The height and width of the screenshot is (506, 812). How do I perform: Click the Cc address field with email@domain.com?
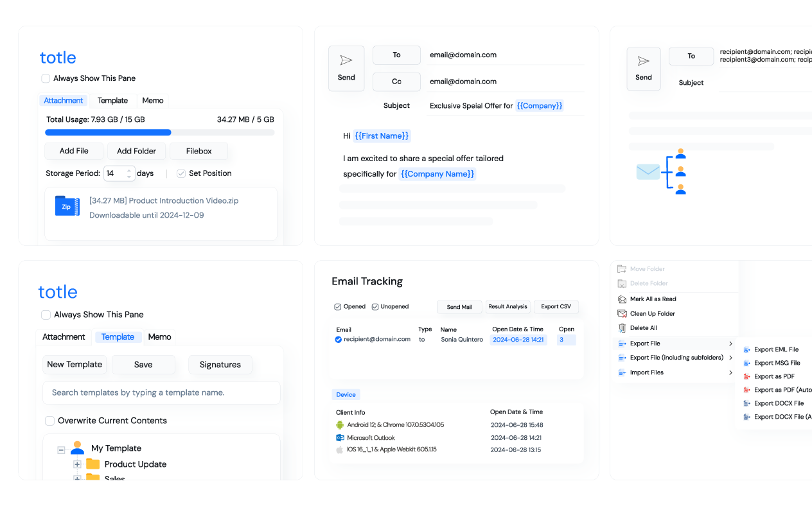(506, 82)
